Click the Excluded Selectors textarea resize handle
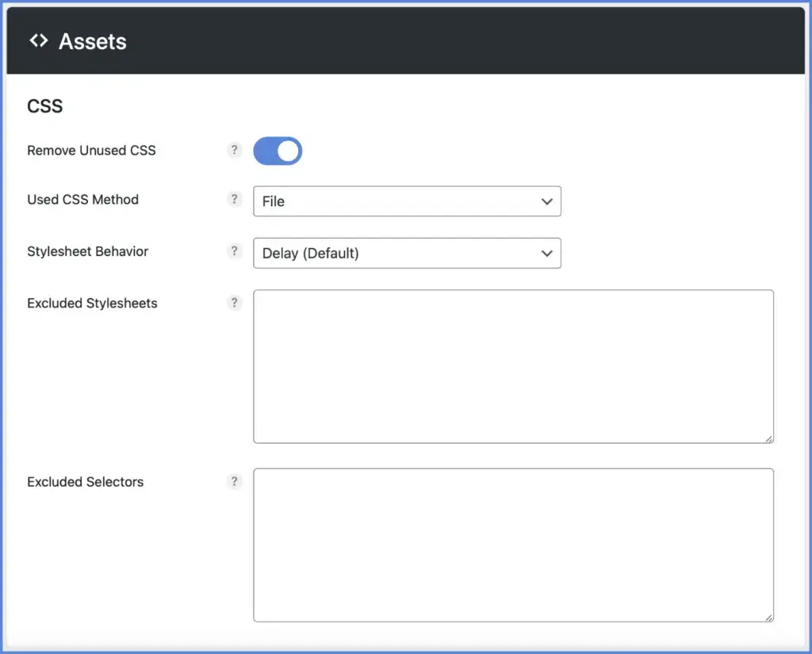 coord(769,618)
